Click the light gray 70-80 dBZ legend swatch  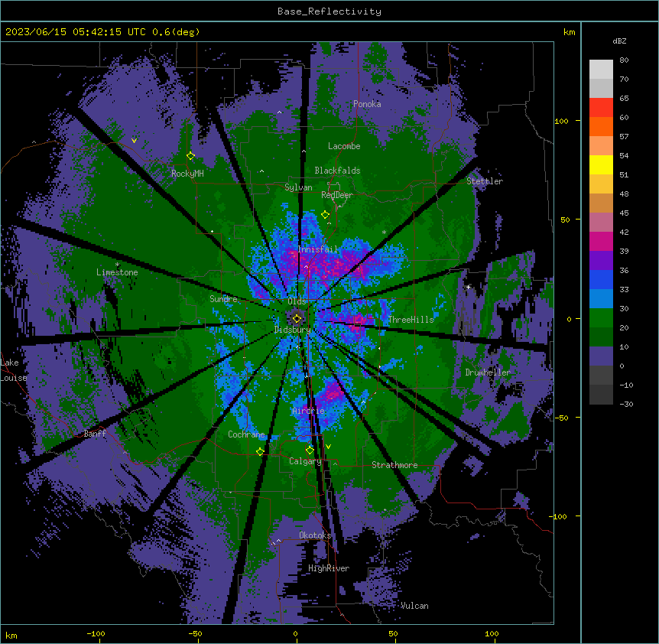(x=601, y=70)
